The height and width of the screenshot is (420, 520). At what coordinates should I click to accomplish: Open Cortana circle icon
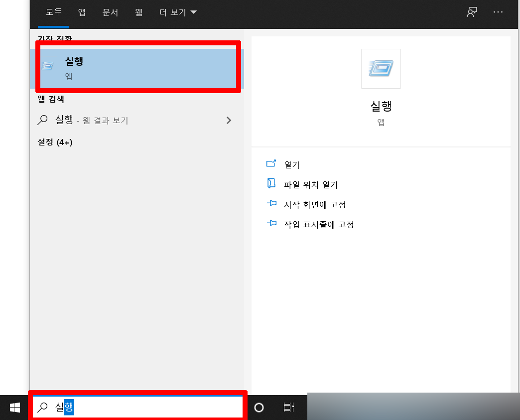click(259, 408)
